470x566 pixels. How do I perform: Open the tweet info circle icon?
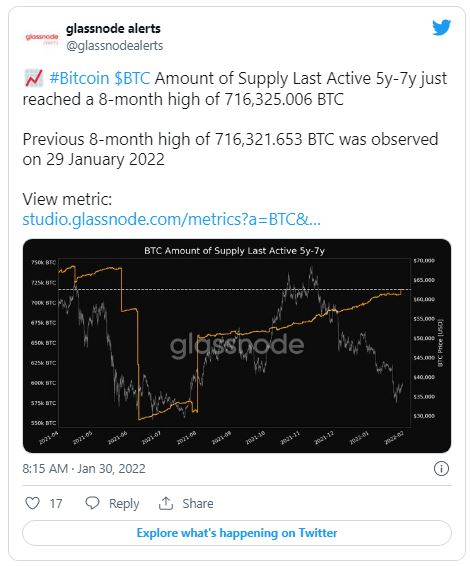[441, 469]
